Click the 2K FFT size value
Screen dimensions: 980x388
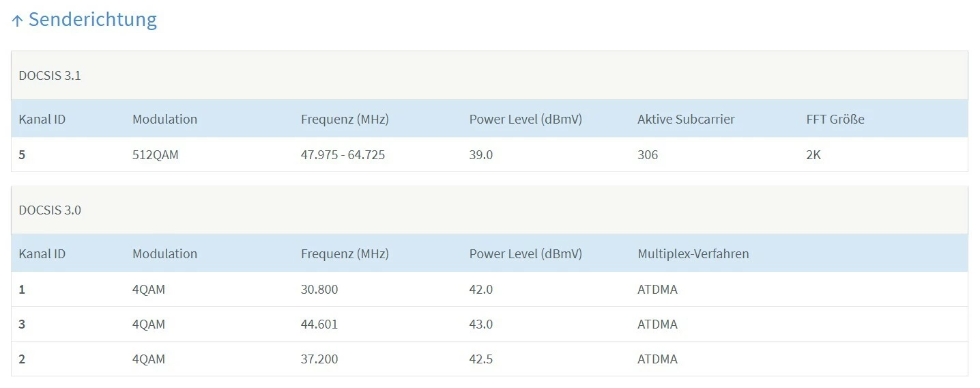click(813, 155)
